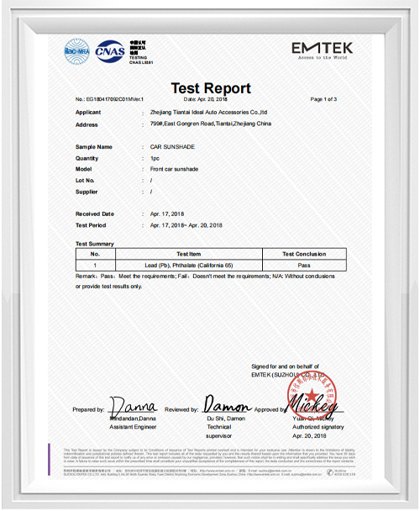Click the 'Received Date' label
The width and height of the screenshot is (420, 511).
pyautogui.click(x=94, y=213)
